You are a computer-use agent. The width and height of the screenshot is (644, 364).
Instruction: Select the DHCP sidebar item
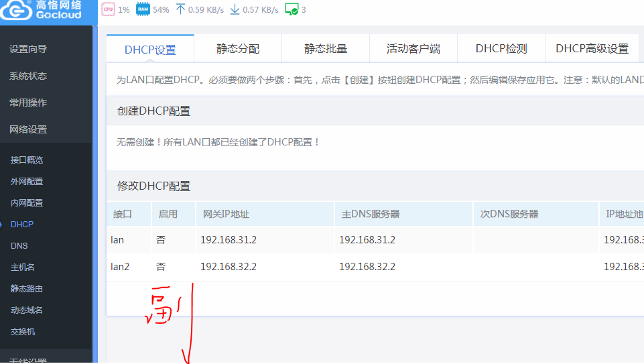[21, 225]
